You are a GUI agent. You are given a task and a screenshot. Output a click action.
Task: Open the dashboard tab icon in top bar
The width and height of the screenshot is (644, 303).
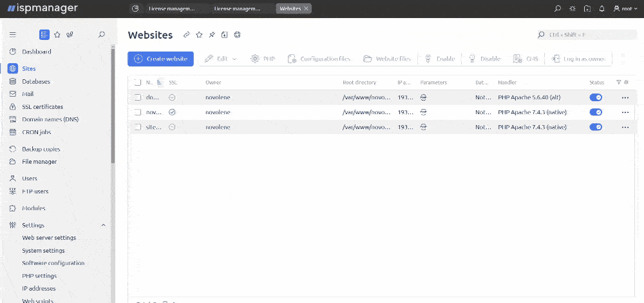136,8
